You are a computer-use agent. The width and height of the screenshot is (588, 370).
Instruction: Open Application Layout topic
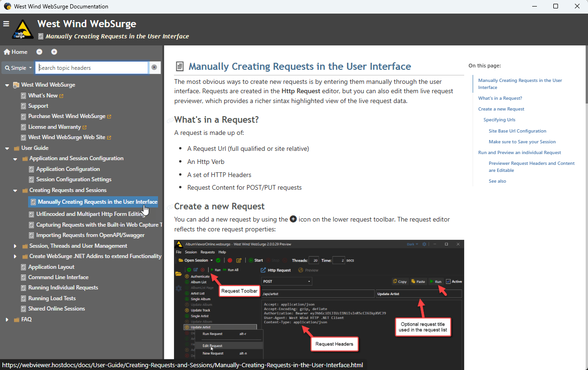[x=51, y=267]
